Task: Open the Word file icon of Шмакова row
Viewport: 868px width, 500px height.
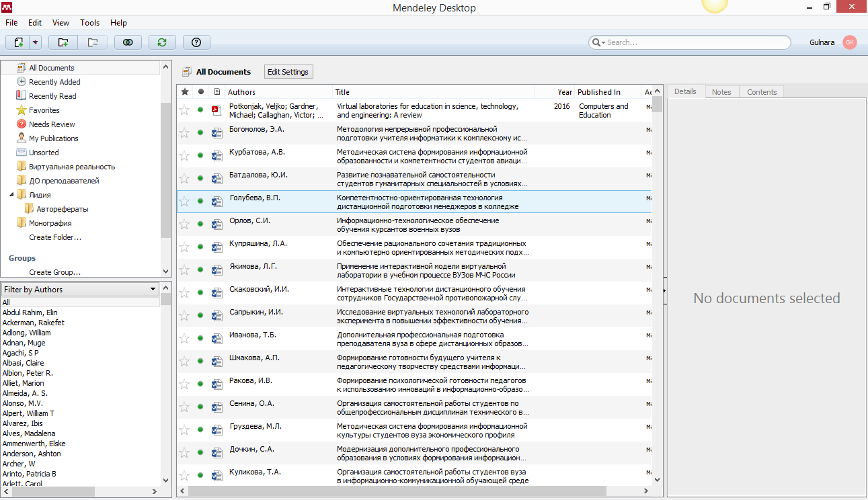Action: click(x=216, y=362)
